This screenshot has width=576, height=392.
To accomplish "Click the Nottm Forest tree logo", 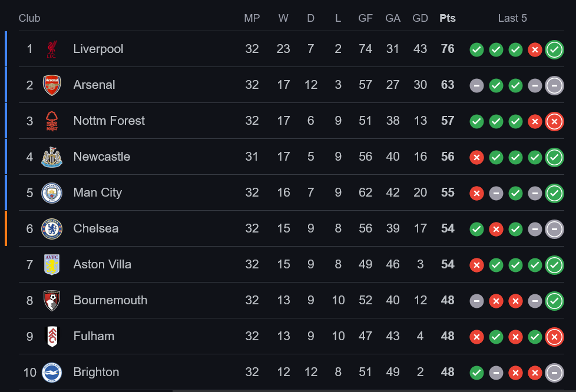I will tap(52, 121).
